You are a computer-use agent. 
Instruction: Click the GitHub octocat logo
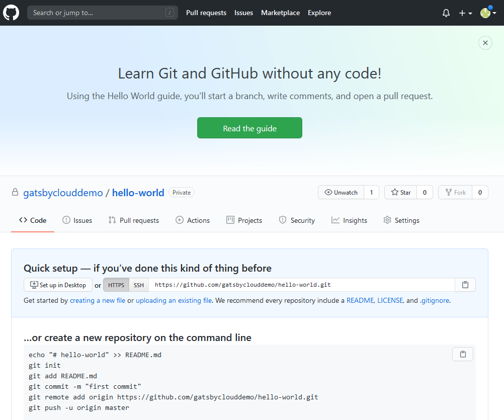click(11, 13)
